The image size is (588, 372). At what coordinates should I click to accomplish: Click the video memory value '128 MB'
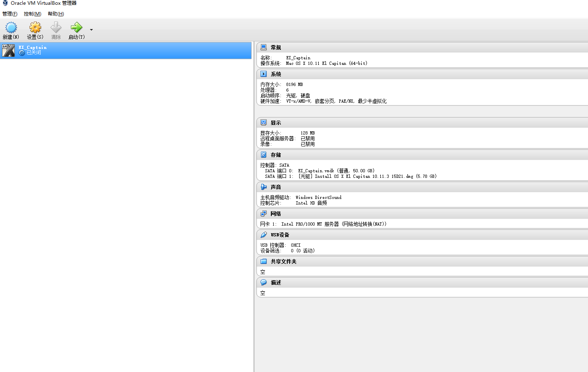[x=308, y=133]
